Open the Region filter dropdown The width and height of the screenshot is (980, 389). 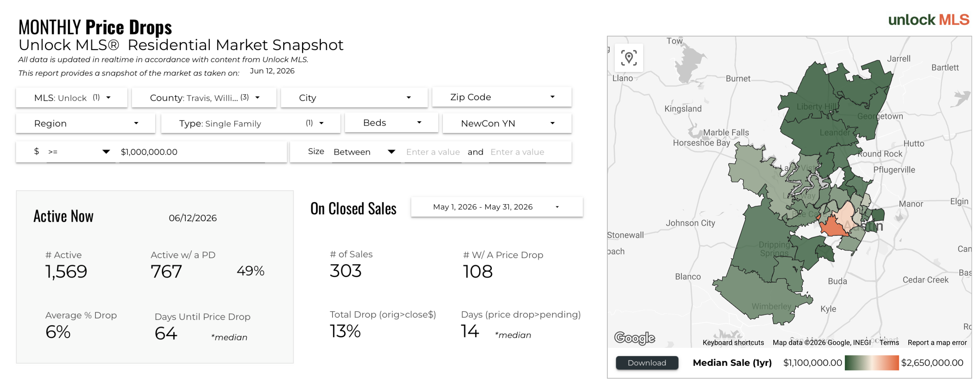(85, 123)
